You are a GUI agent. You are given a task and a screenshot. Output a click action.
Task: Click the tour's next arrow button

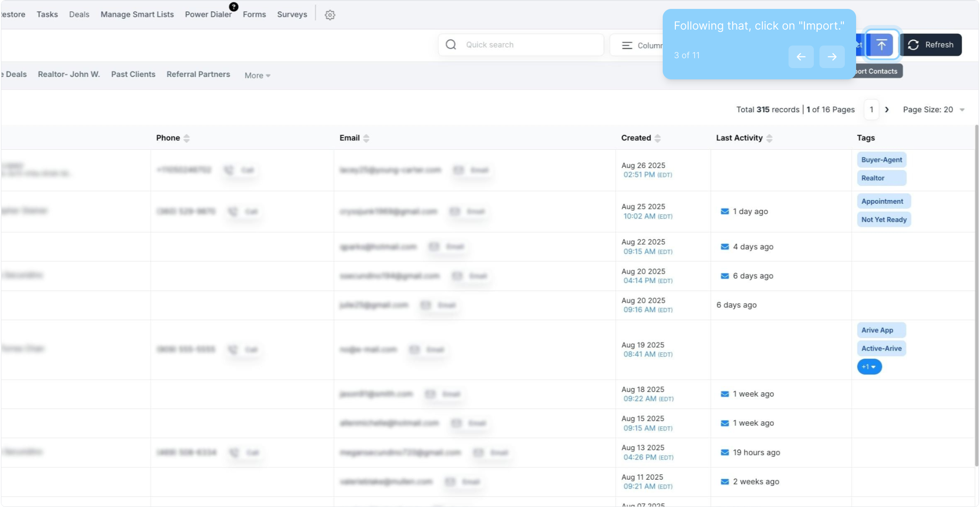pyautogui.click(x=832, y=57)
